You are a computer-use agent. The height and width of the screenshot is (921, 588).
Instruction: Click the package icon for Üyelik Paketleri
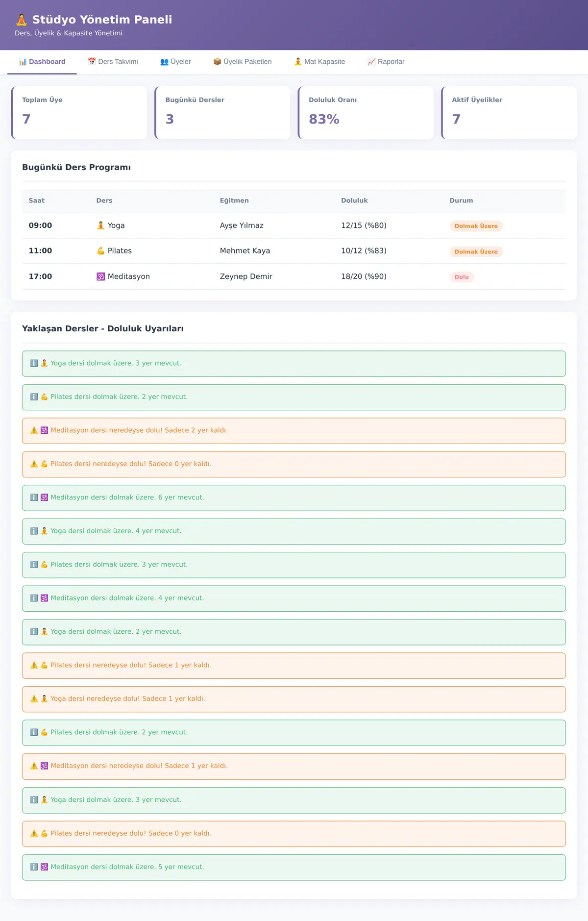217,62
